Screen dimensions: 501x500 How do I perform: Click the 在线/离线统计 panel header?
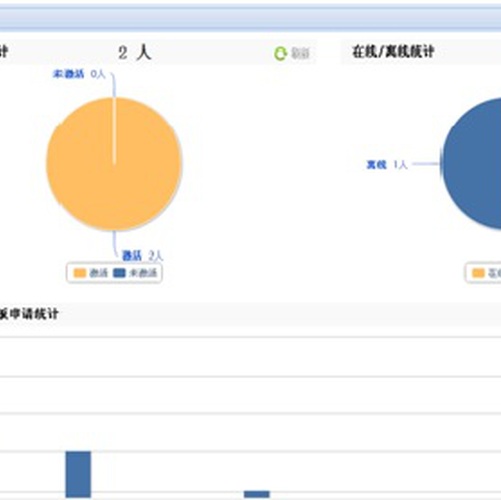[x=393, y=52]
